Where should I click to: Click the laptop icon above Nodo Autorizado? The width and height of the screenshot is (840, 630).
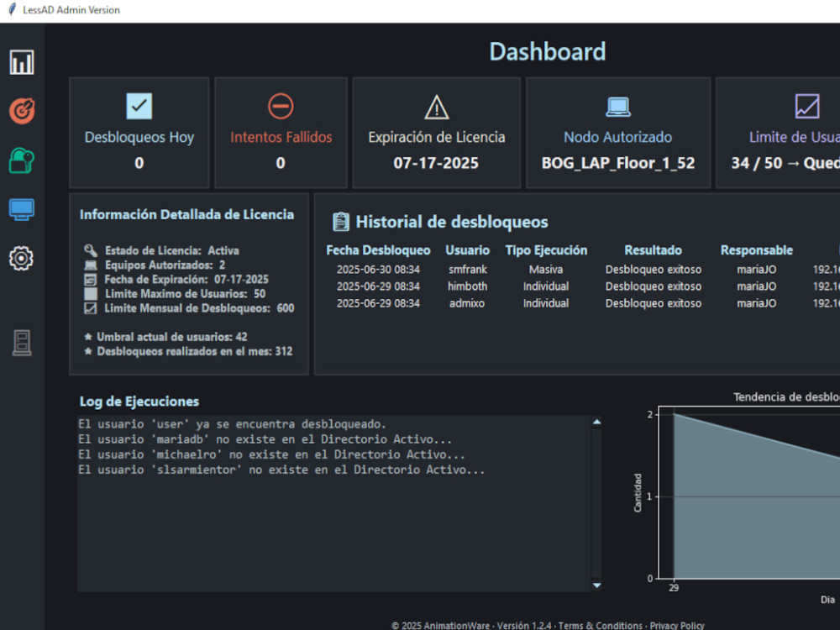tap(618, 107)
